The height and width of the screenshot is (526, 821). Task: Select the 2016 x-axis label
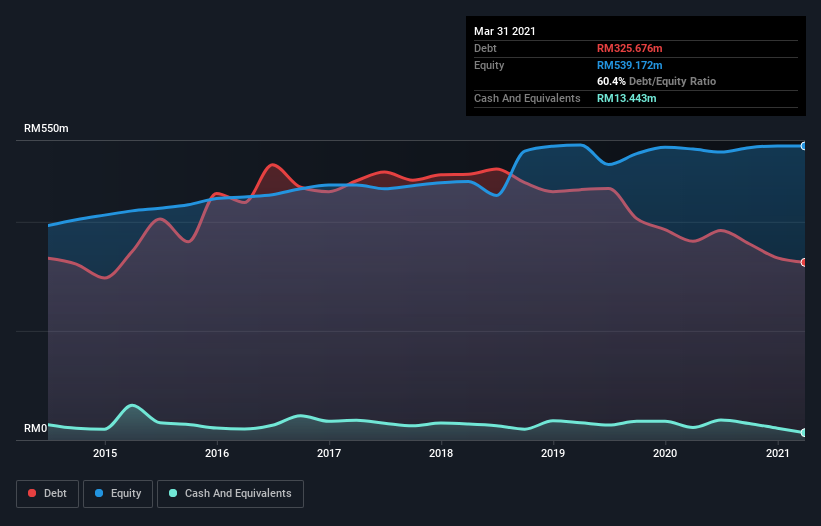(x=217, y=453)
